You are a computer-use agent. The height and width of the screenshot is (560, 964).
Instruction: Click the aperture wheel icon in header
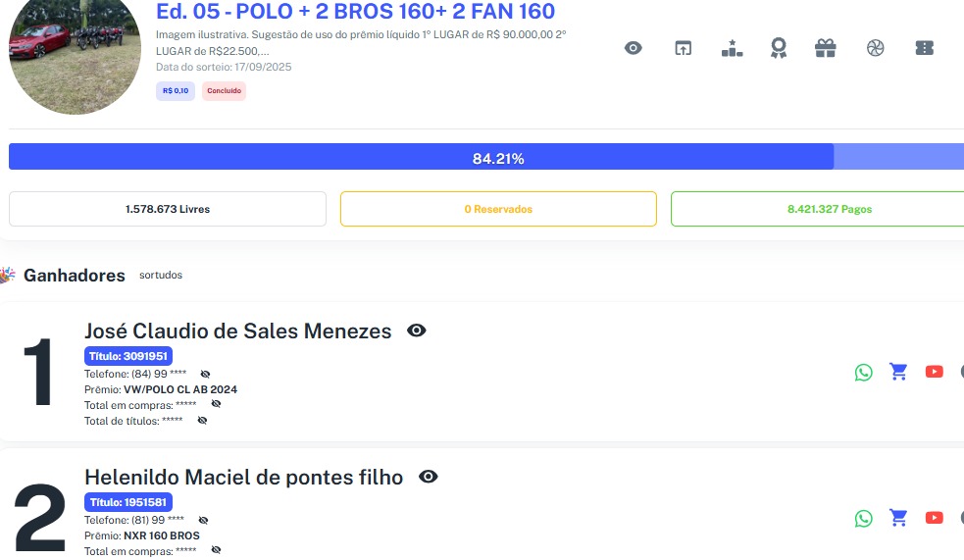tap(875, 48)
